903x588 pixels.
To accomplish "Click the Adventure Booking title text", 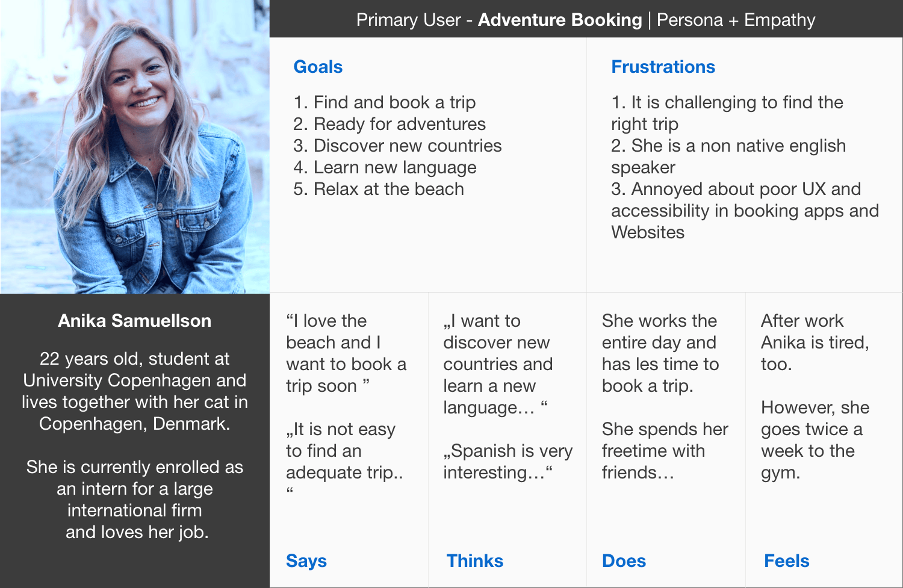I will click(560, 20).
